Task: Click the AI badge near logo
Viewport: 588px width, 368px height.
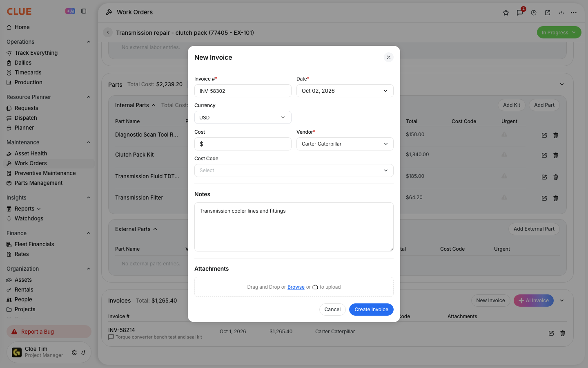Action: click(x=70, y=11)
